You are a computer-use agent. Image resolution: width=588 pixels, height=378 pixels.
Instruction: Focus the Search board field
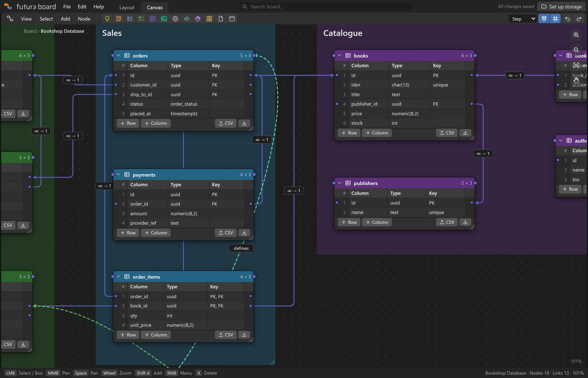326,7
